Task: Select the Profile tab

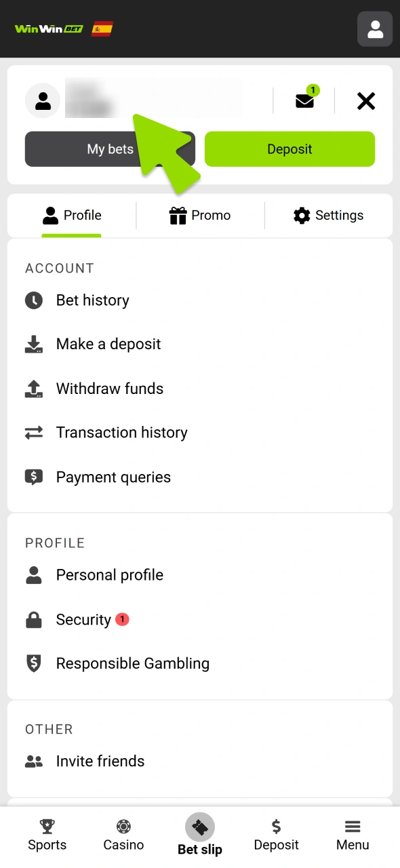Action: (72, 216)
